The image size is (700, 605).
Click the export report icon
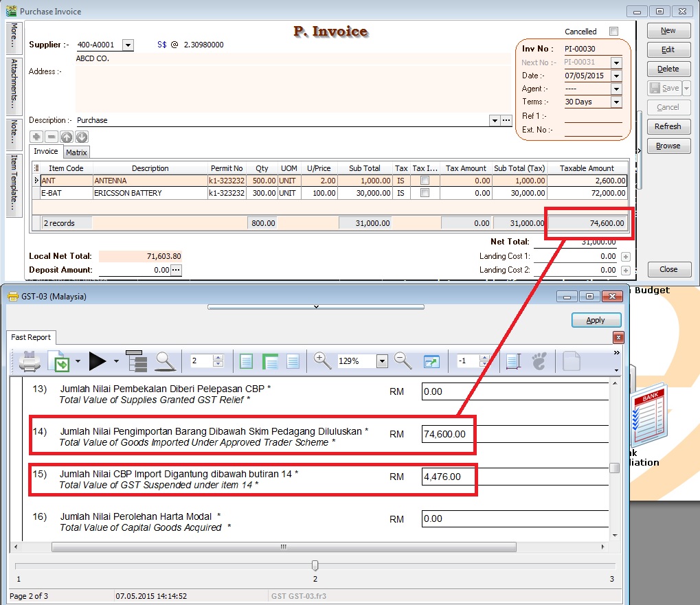pyautogui.click(x=58, y=361)
